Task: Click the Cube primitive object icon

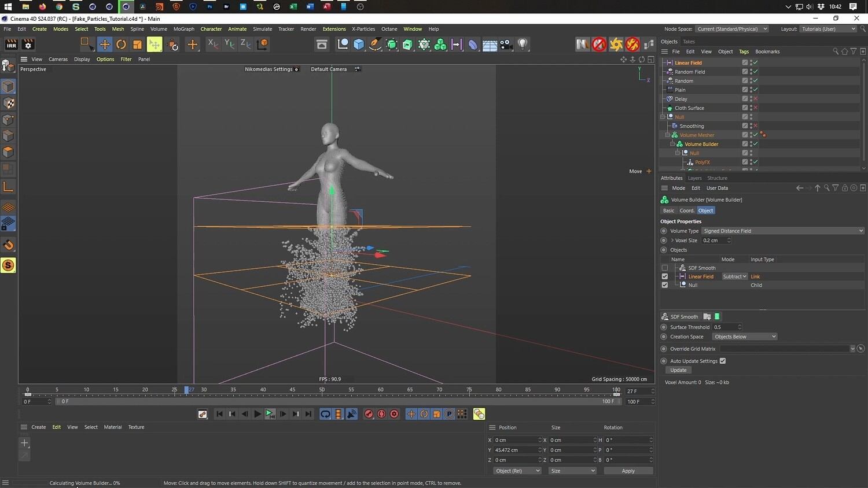Action: (359, 45)
